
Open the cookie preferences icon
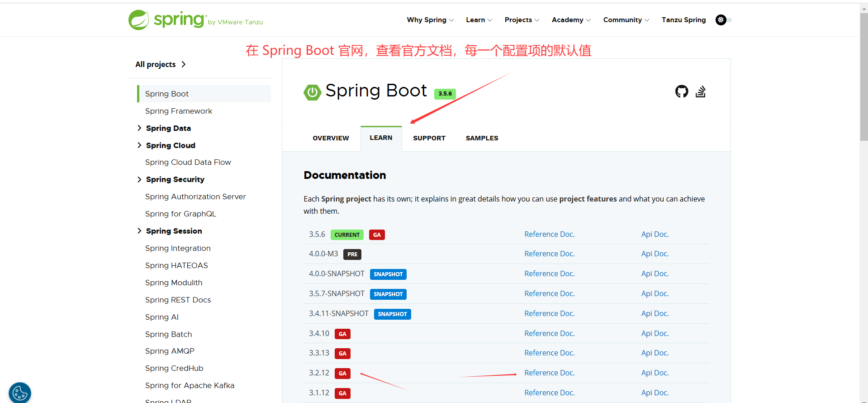click(x=20, y=393)
